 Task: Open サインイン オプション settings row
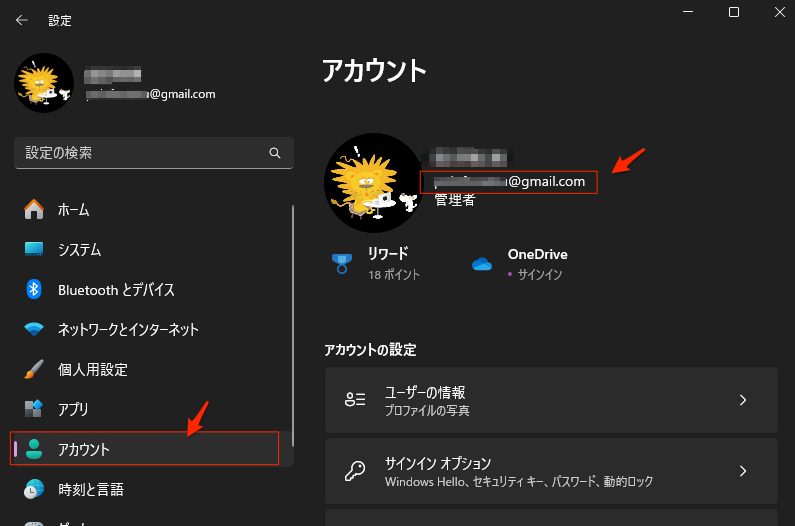click(551, 471)
